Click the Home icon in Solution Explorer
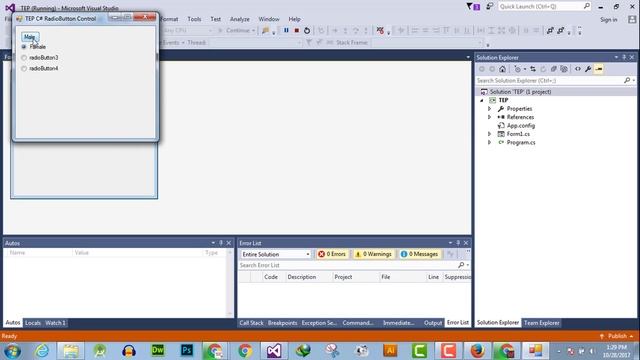Screen dimensions: 640x360 click(x=502, y=69)
